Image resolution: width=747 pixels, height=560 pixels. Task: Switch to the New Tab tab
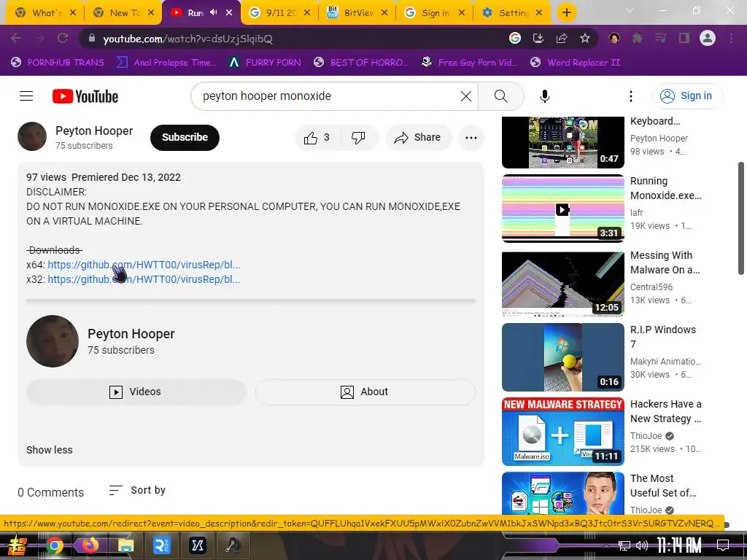pos(123,13)
